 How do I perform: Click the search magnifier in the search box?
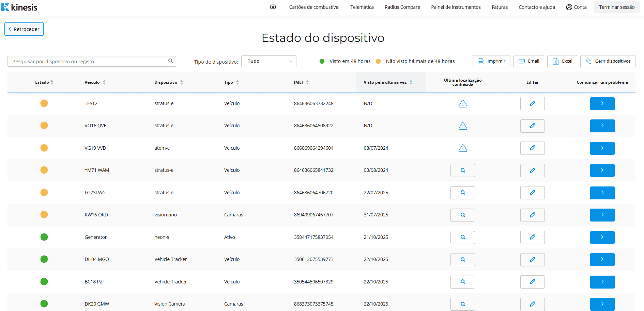(170, 61)
